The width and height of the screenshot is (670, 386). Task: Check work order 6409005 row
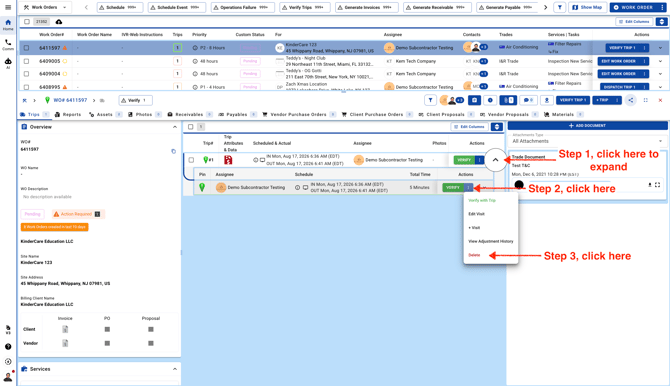click(26, 61)
